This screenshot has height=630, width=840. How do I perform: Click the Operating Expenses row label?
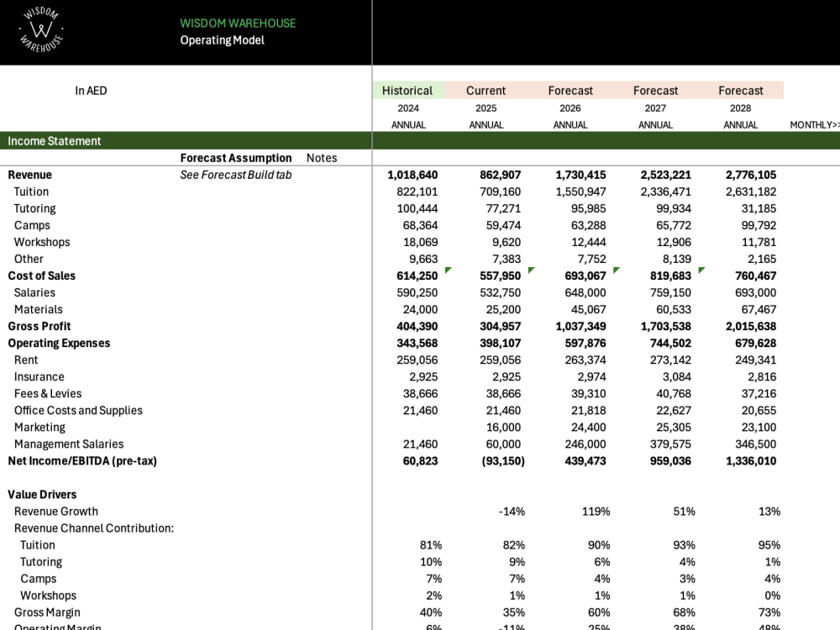pyautogui.click(x=59, y=344)
